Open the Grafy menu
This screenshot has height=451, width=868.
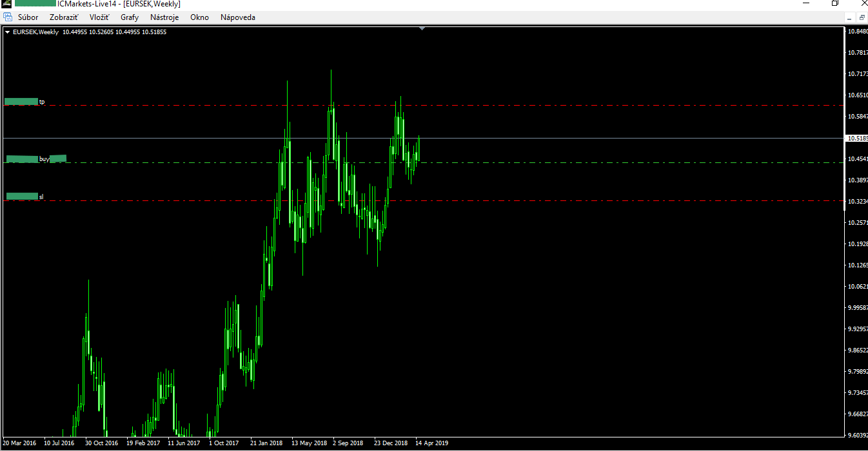coord(130,17)
